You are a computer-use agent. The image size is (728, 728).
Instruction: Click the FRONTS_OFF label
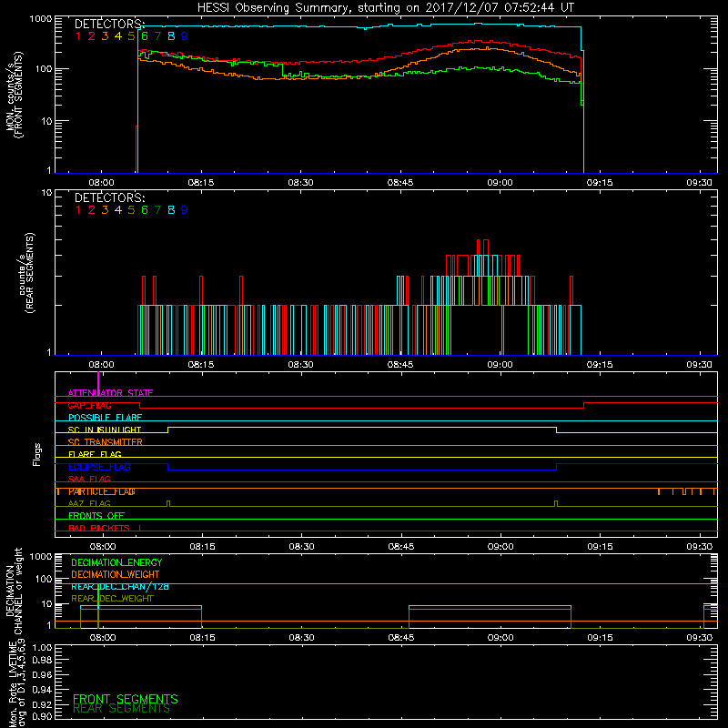[96, 516]
